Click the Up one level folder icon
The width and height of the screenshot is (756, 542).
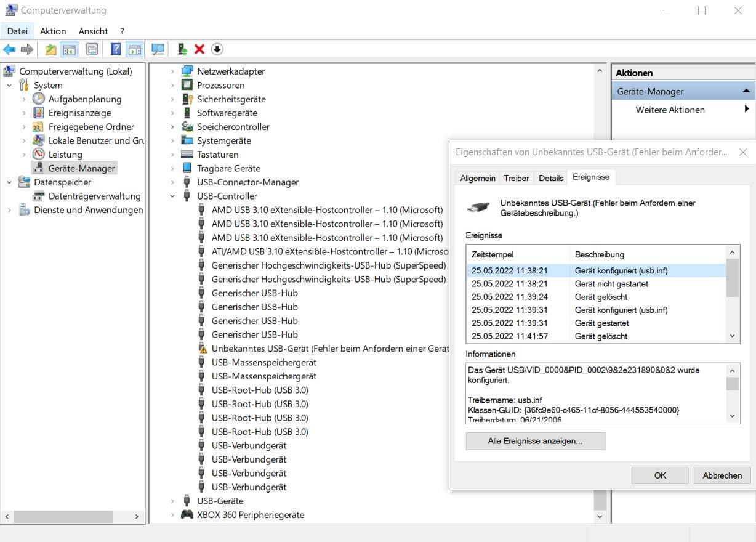pyautogui.click(x=50, y=49)
